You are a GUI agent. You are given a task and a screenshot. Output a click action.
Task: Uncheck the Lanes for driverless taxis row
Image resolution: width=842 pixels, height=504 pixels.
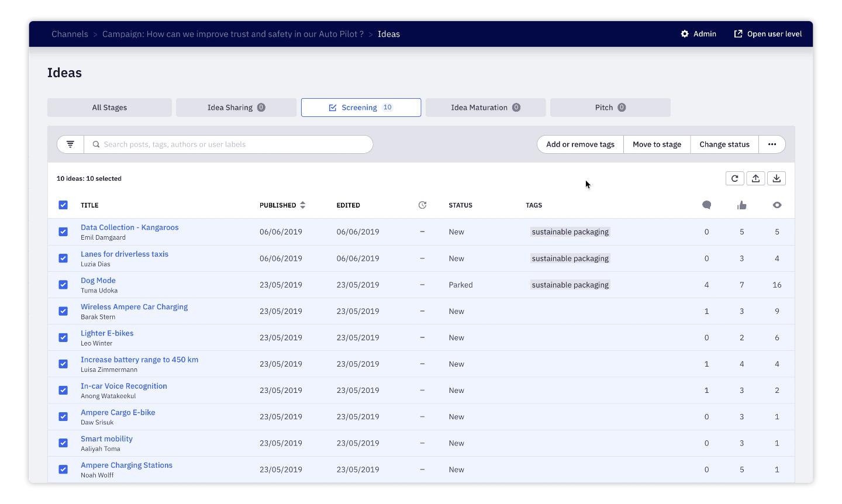click(63, 258)
